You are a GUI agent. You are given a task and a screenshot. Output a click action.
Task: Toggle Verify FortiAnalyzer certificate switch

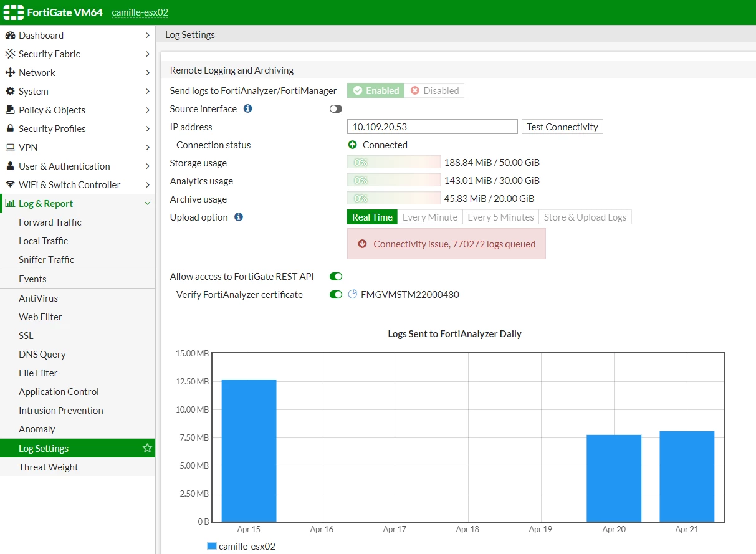pos(336,294)
